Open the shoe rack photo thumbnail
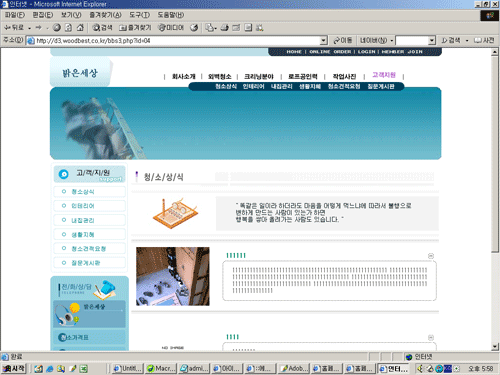Image resolution: width=500 pixels, height=375 pixels. [173, 276]
